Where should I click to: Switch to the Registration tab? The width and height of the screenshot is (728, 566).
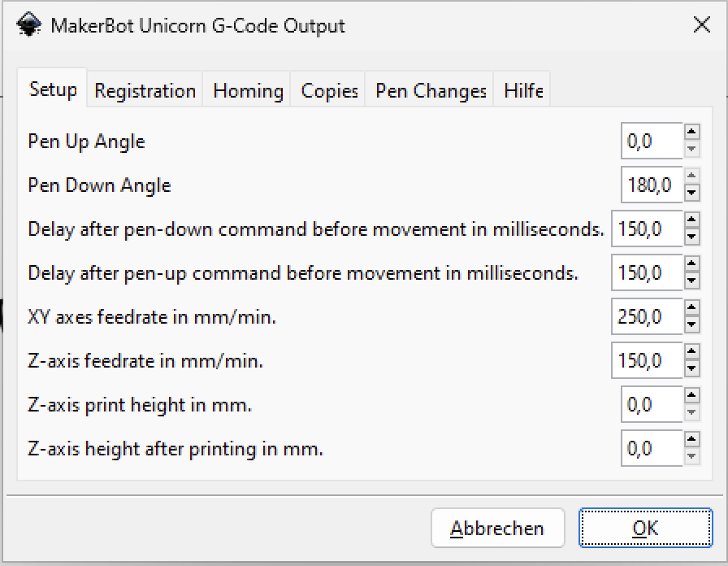pos(144,90)
